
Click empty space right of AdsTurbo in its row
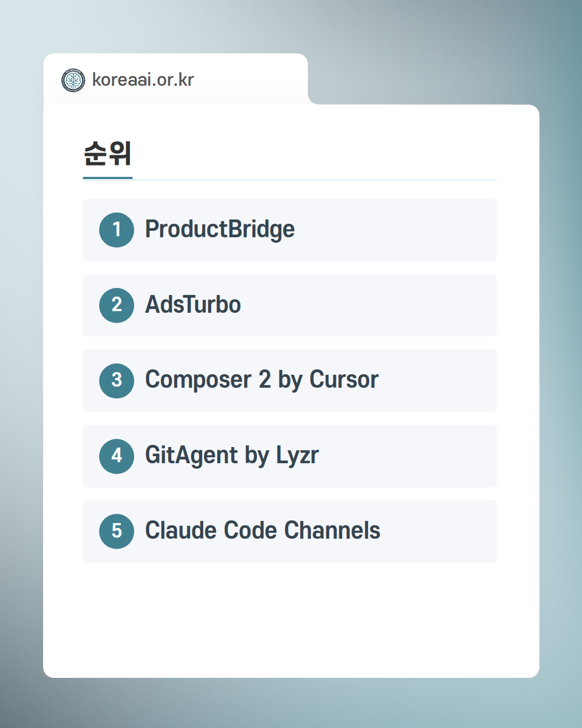pyautogui.click(x=377, y=305)
